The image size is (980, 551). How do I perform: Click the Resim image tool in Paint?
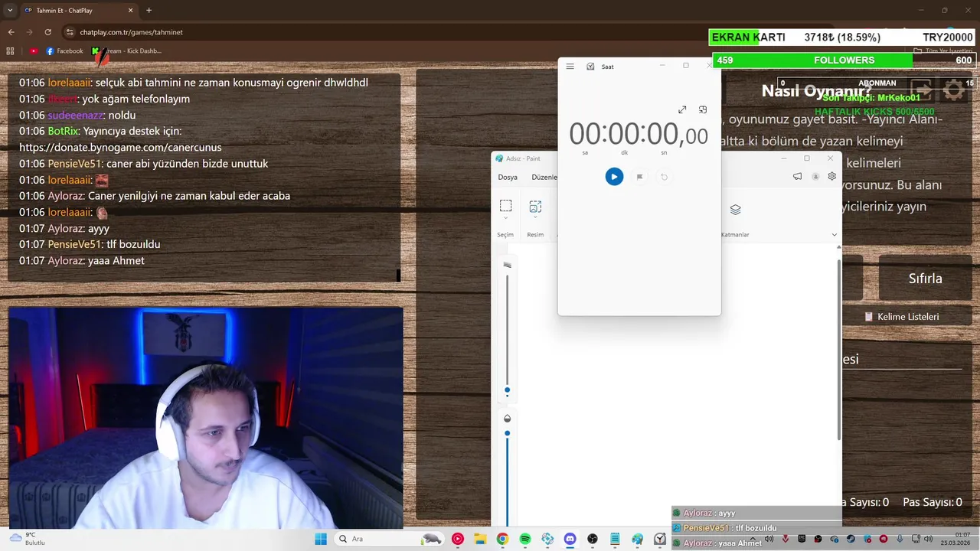pos(535,206)
